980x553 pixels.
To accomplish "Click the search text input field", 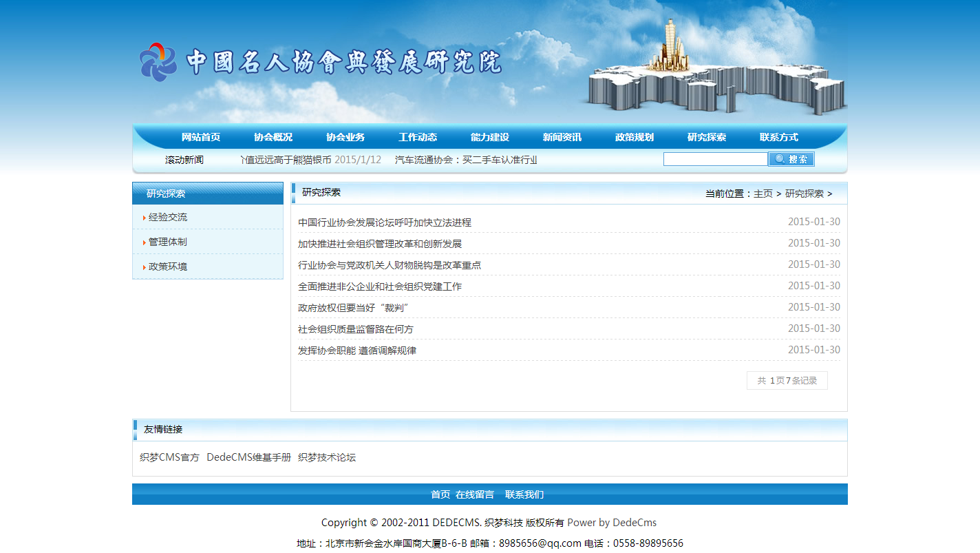I will click(x=715, y=159).
